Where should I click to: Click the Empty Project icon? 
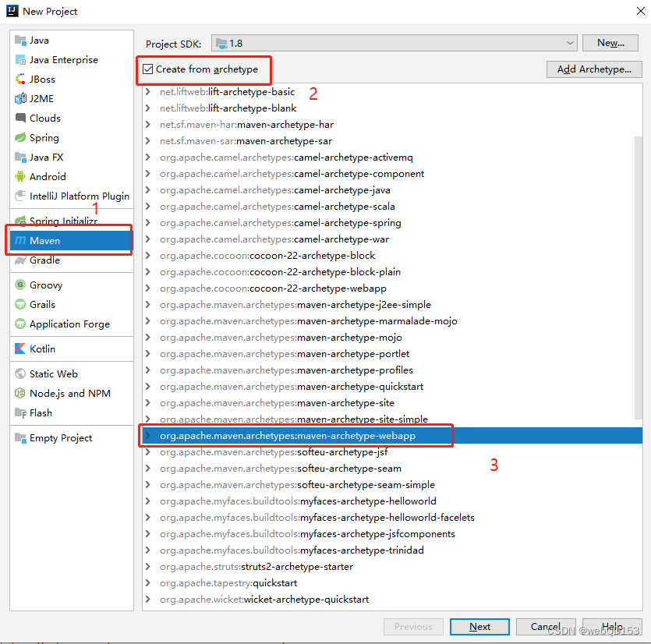(x=20, y=437)
